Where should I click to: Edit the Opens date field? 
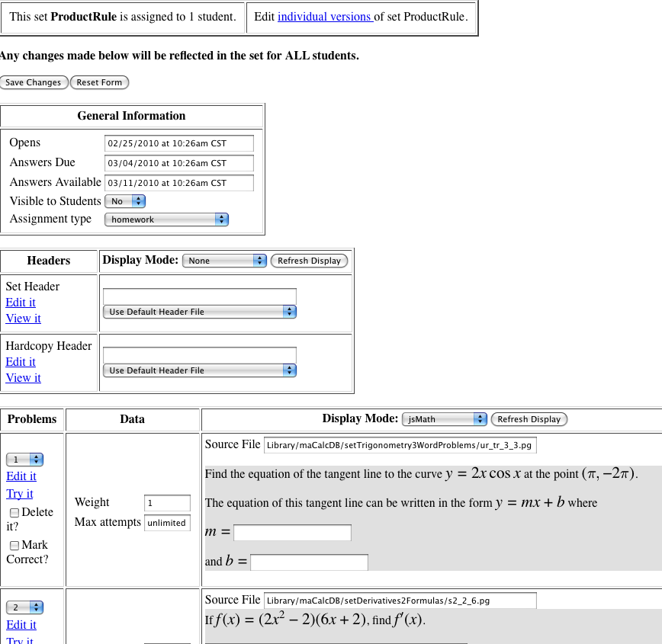tap(179, 143)
